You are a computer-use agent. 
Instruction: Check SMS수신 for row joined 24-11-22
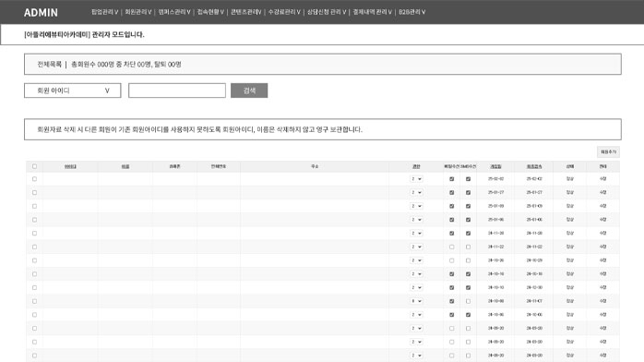click(468, 247)
